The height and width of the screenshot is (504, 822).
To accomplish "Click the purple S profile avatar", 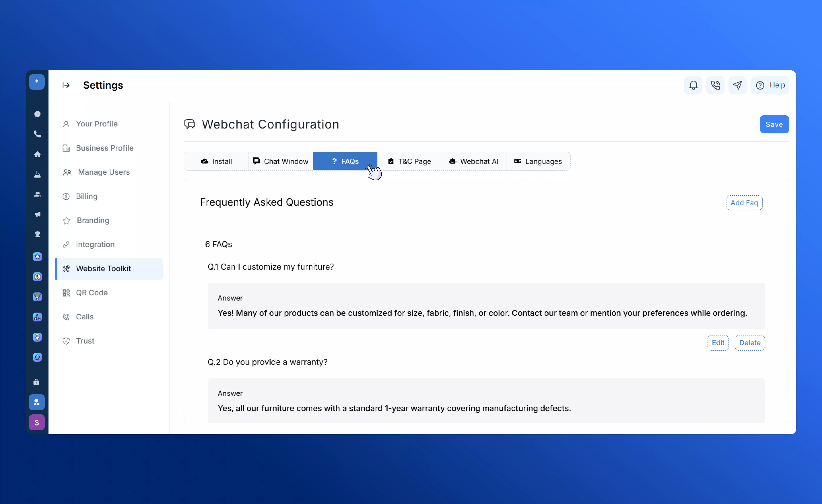I will [x=37, y=422].
